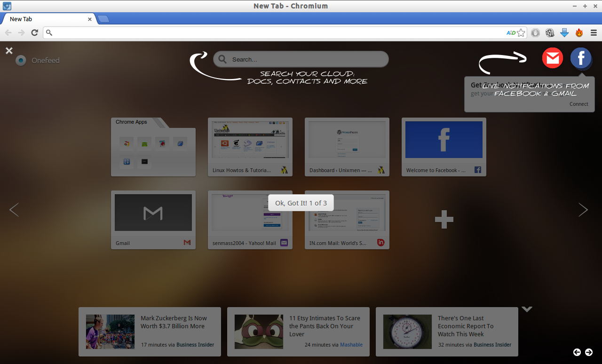This screenshot has height=364, width=602.
Task: Open a new browser tab
Action: tap(103, 19)
